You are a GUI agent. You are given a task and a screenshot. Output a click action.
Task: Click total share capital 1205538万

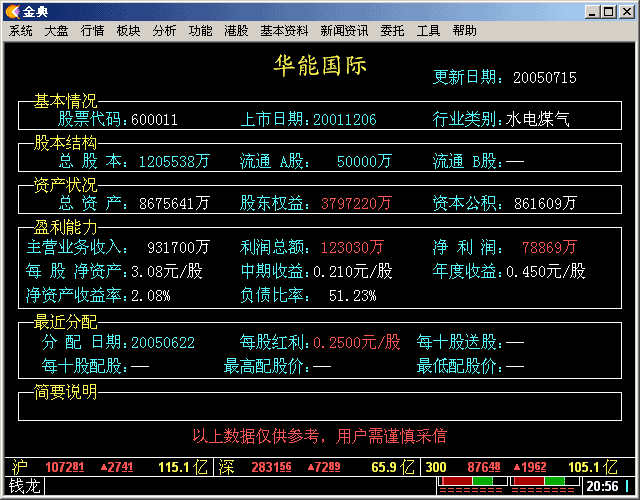pyautogui.click(x=174, y=162)
